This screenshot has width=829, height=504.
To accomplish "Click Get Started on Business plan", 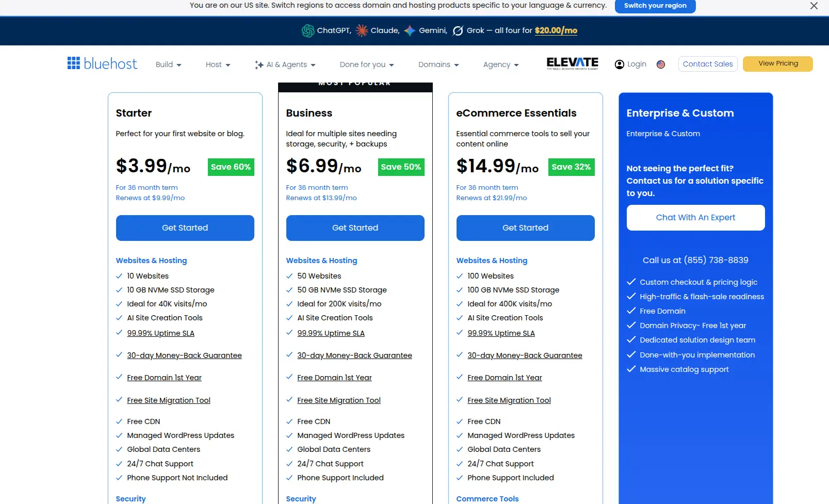I will pos(355,228).
